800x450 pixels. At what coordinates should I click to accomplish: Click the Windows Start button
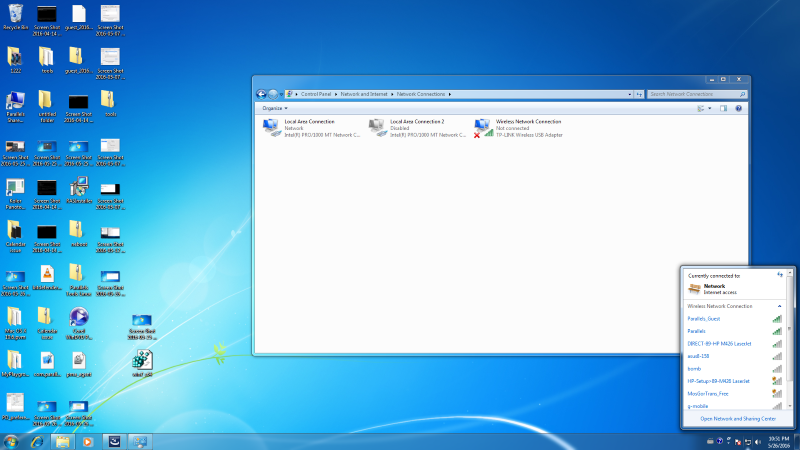click(11, 441)
